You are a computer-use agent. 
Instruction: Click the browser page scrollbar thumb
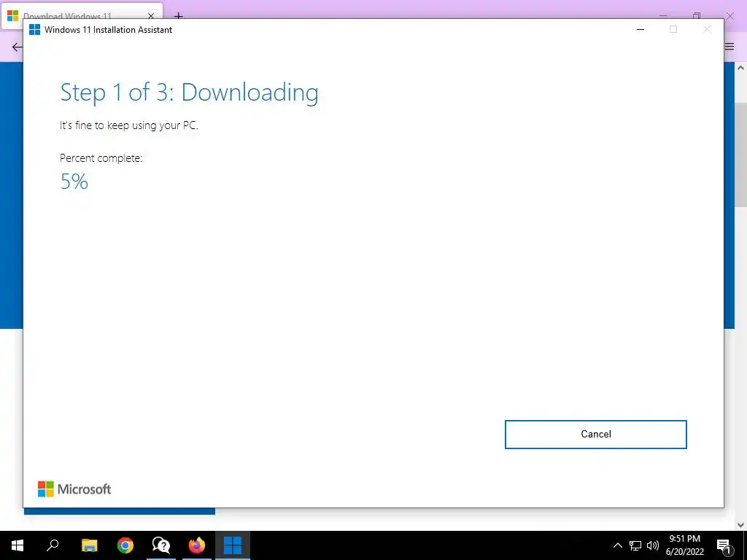click(740, 155)
